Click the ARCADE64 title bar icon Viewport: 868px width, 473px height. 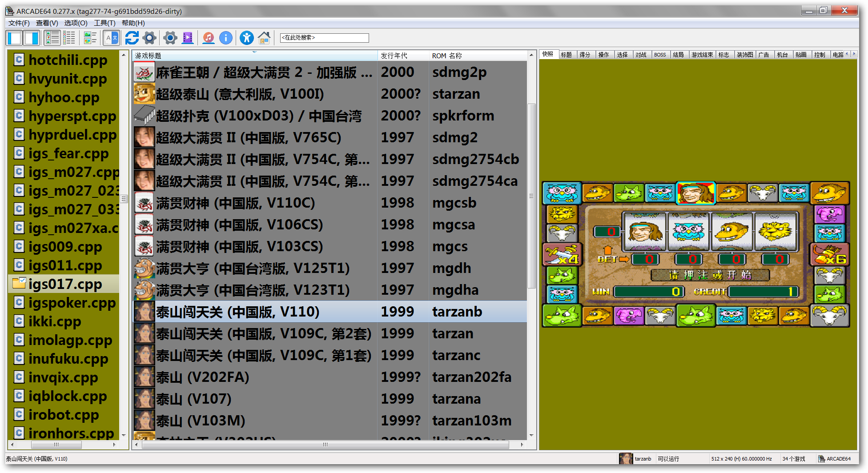[x=10, y=11]
